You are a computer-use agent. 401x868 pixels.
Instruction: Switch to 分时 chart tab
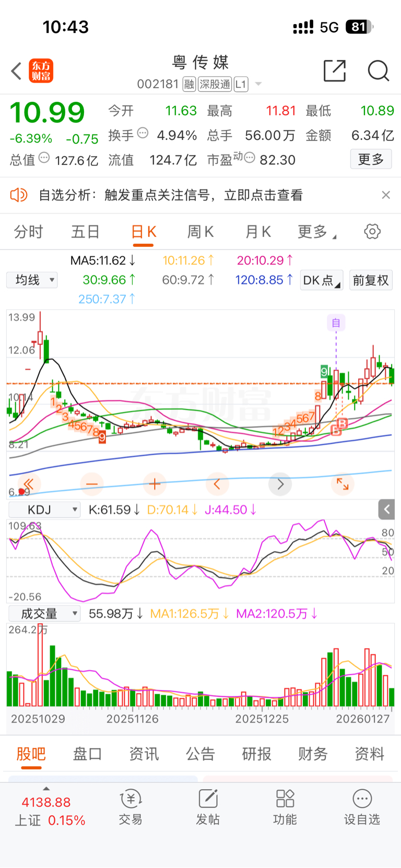click(x=28, y=232)
